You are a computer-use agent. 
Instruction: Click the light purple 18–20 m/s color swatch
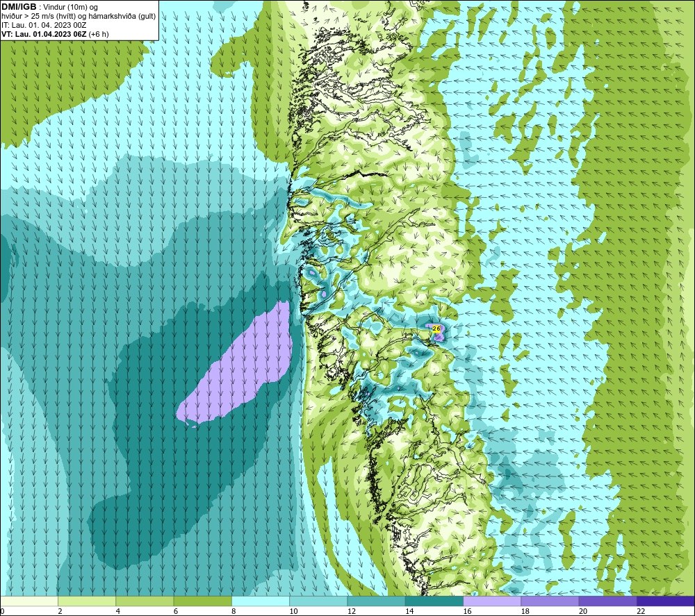pyautogui.click(x=550, y=601)
